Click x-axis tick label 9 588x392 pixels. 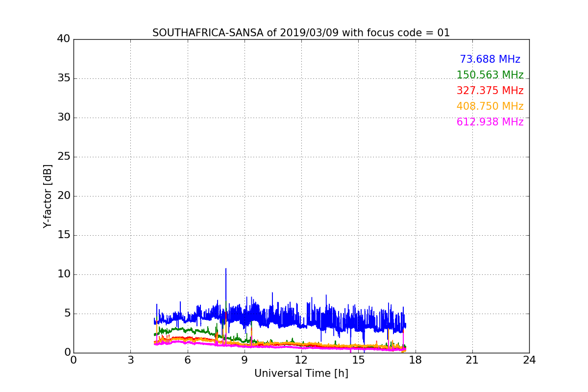245,360
